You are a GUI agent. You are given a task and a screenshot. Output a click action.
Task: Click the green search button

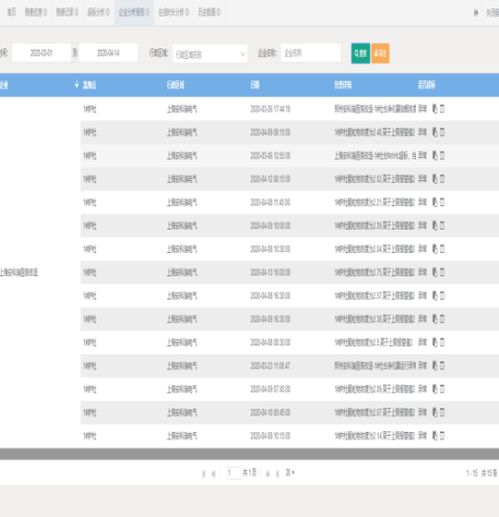click(360, 53)
